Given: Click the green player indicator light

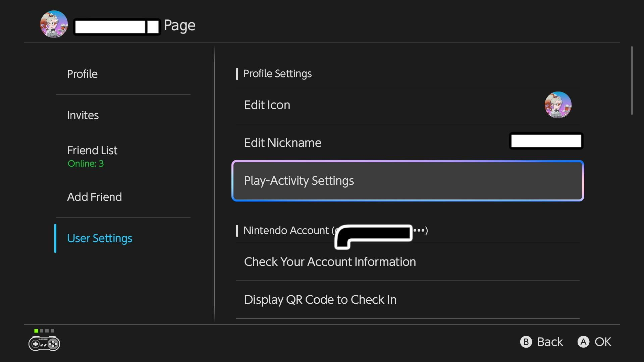Looking at the screenshot, I should (36, 331).
